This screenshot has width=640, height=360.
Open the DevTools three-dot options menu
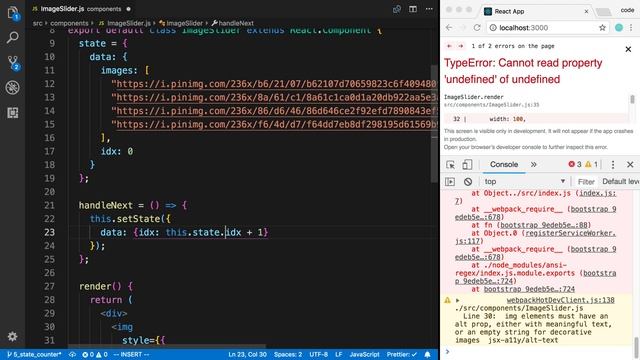(613, 164)
